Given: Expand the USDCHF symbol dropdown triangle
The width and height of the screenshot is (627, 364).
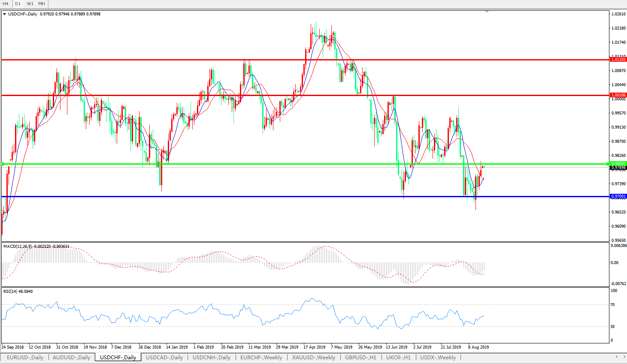Looking at the screenshot, I should [4, 14].
